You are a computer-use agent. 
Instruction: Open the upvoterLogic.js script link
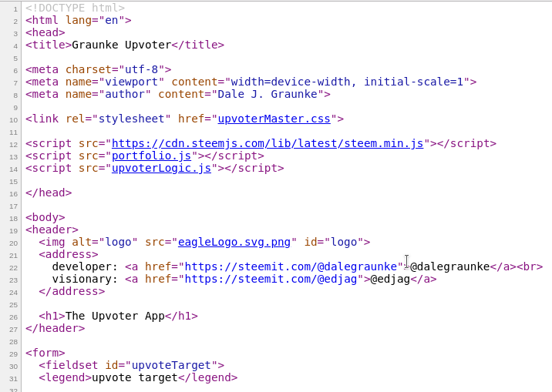(x=161, y=168)
